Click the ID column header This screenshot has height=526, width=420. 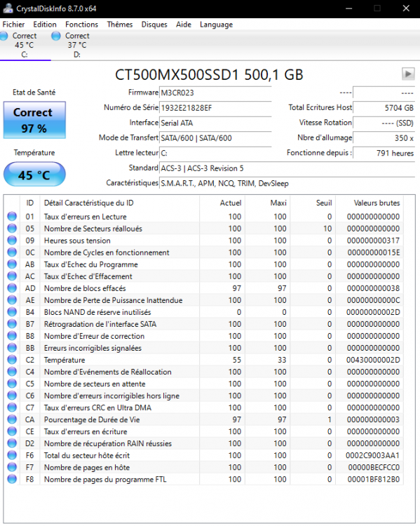(x=30, y=203)
